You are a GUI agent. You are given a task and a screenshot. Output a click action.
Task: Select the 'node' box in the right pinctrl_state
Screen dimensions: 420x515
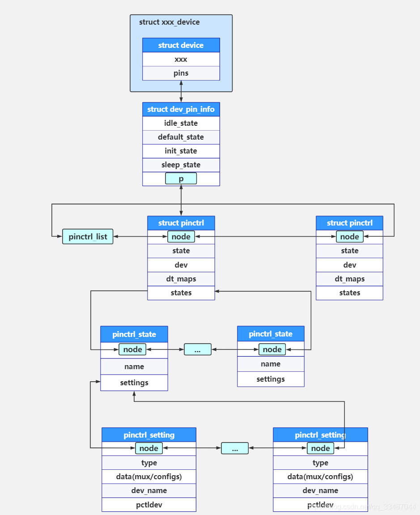point(272,349)
